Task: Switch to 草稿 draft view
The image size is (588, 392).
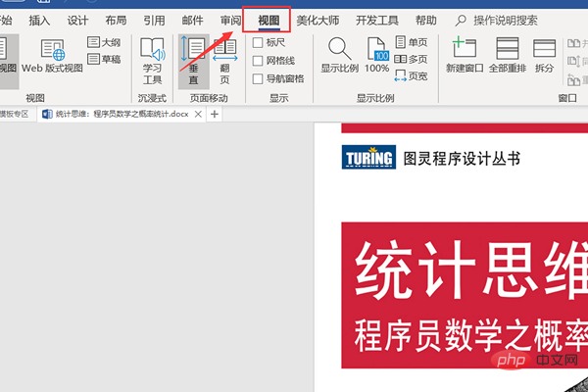Action: pyautogui.click(x=104, y=59)
